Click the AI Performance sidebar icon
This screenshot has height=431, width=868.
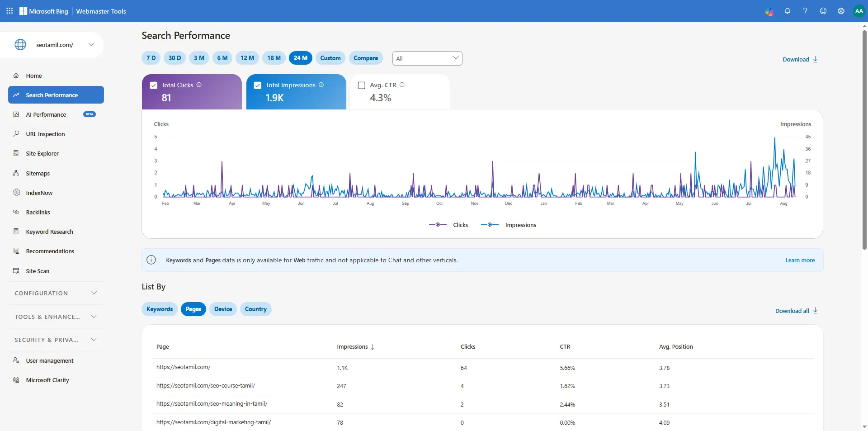(16, 114)
